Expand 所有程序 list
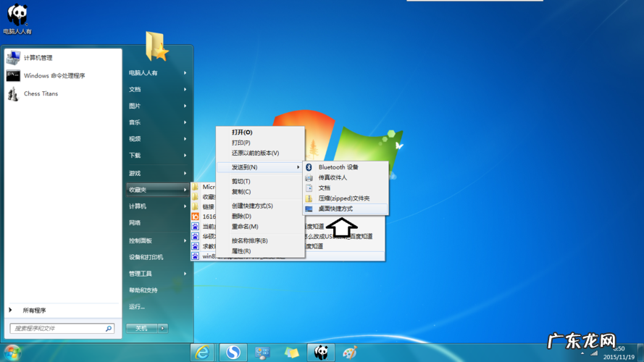Screen dimensions: 644x362 pos(34,311)
